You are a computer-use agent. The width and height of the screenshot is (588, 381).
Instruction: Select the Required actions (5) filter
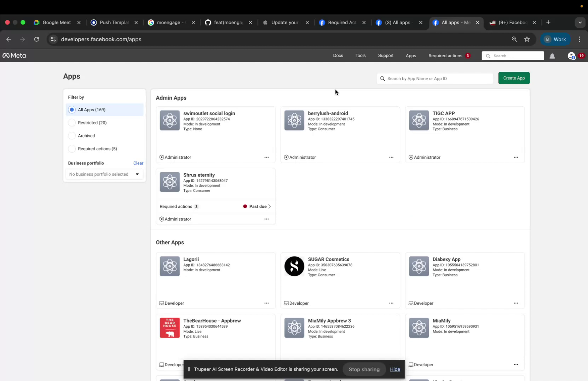click(72, 148)
